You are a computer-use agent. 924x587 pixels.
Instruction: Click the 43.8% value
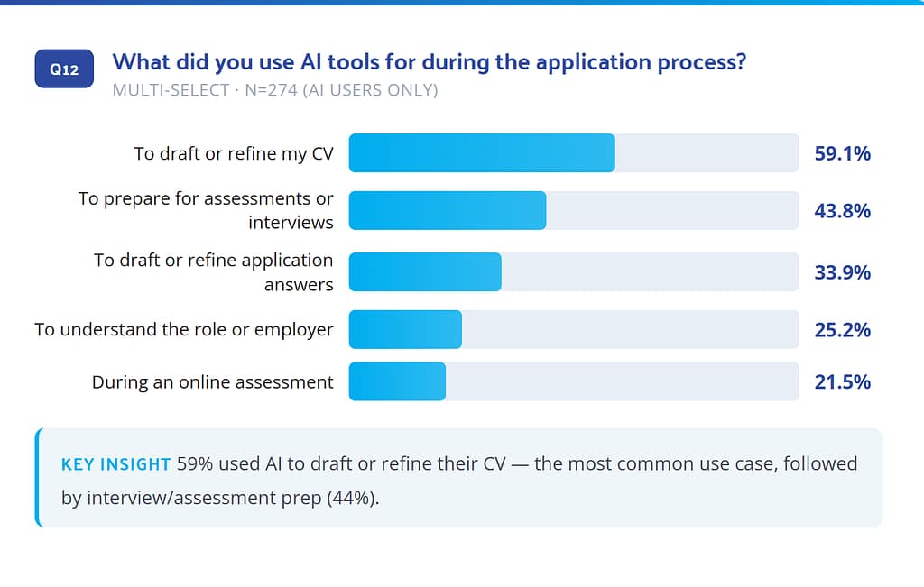pyautogui.click(x=842, y=210)
